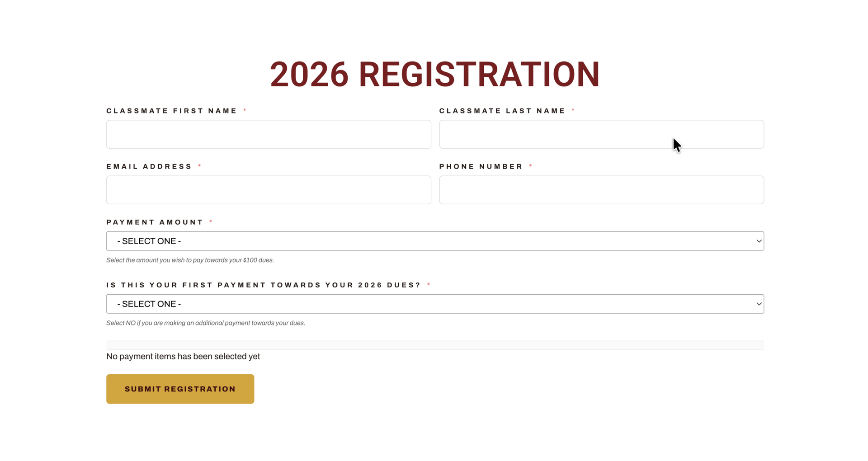This screenshot has width=868, height=461.
Task: Click chevron arrow on first payment dropdown
Action: tap(759, 304)
